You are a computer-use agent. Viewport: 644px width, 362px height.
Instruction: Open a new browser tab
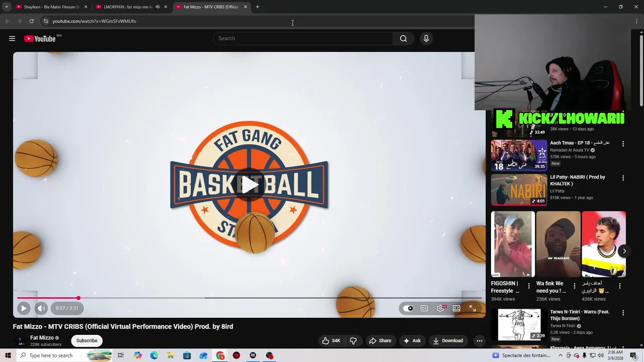tap(258, 7)
